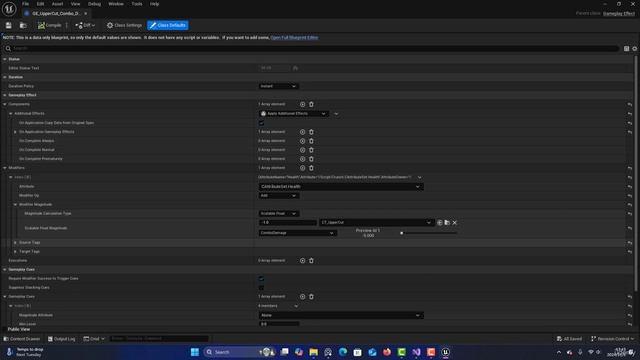
Task: Expand the Target Tags row
Action: tap(15, 252)
